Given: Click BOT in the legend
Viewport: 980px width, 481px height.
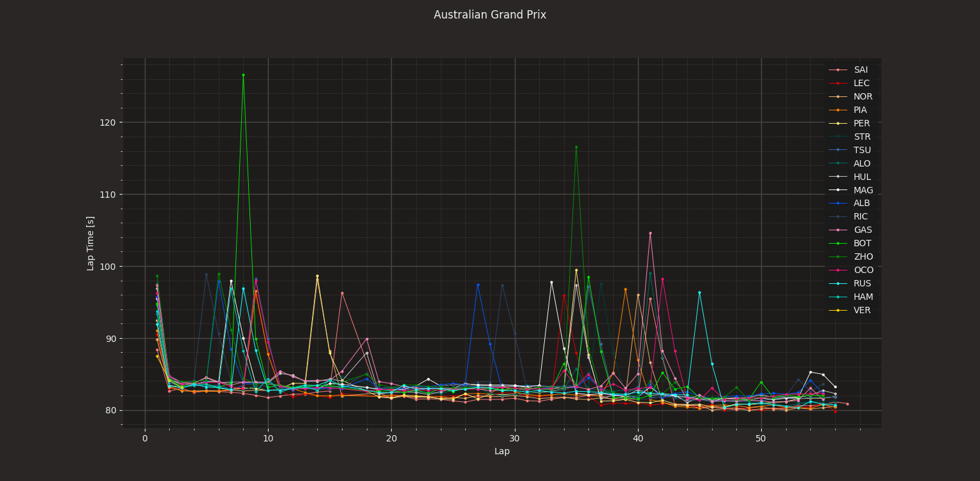Looking at the screenshot, I should pyautogui.click(x=850, y=244).
